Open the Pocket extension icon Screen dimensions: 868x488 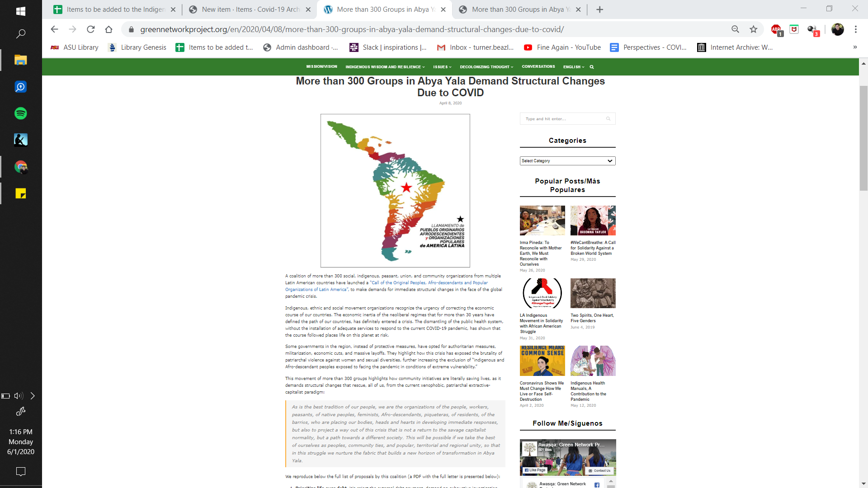click(x=794, y=29)
